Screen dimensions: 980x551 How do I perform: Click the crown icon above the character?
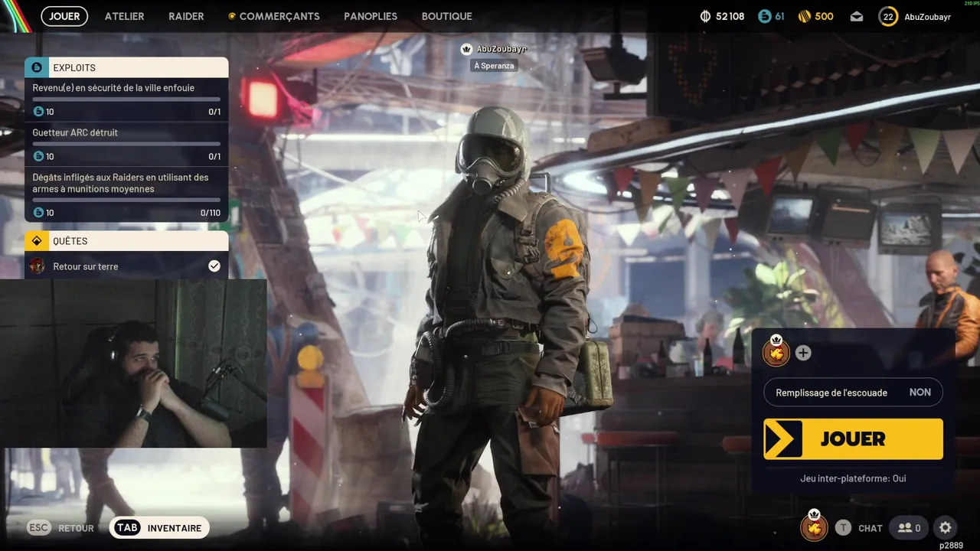[x=466, y=49]
